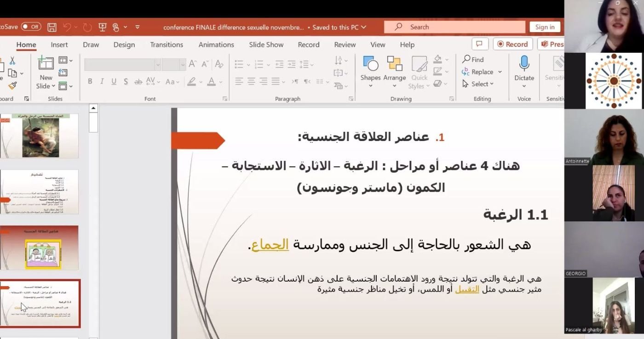This screenshot has width=644, height=339.
Task: Click the Cut scissors icon
Action: click(12, 61)
